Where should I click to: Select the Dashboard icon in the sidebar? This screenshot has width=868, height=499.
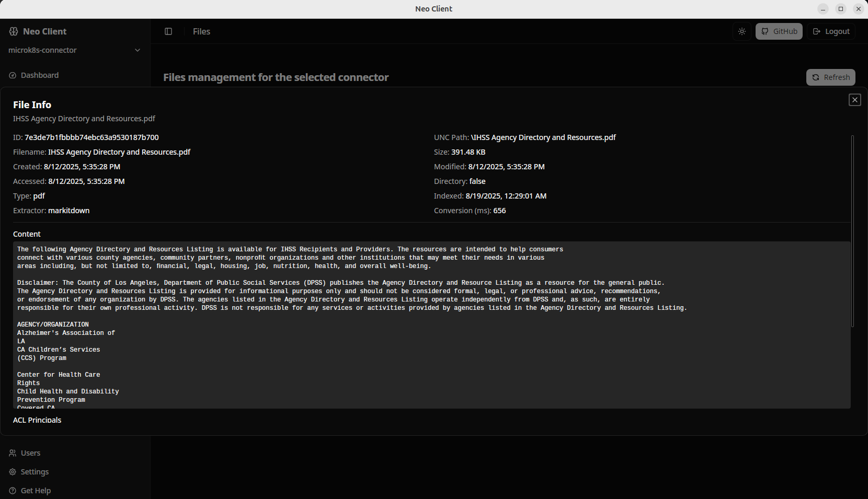point(12,75)
